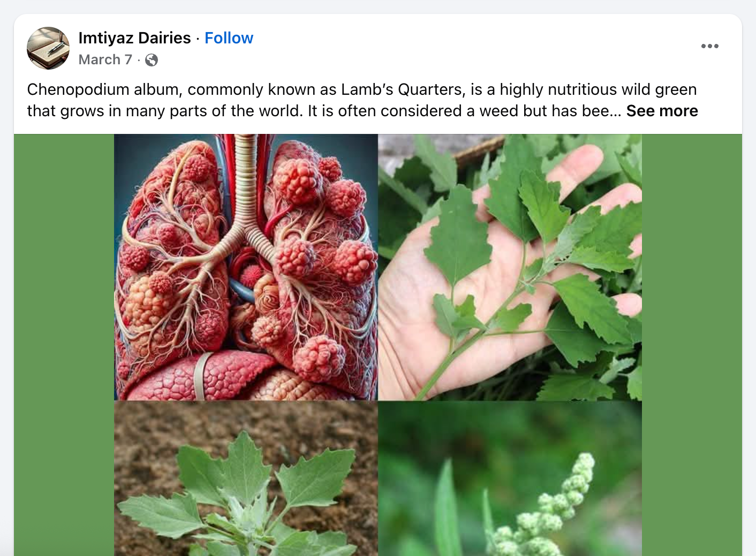
Task: Click the green margin right of the collage
Action: point(692,345)
